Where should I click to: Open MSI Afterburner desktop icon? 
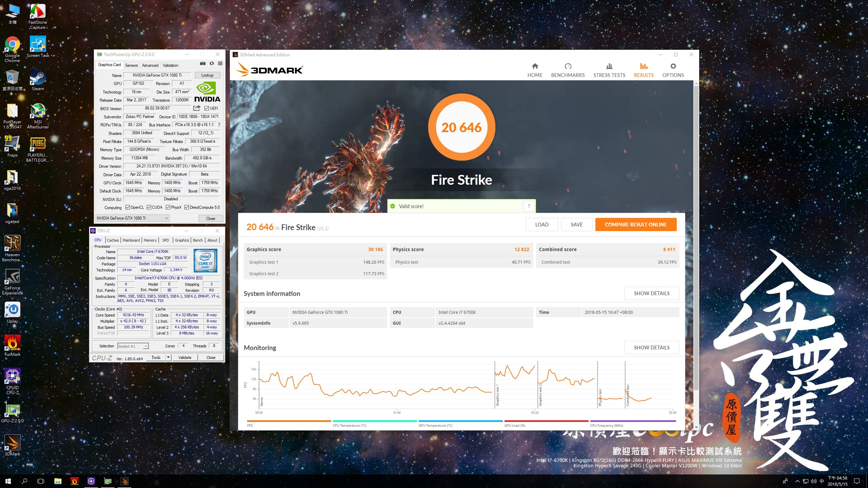pos(38,116)
